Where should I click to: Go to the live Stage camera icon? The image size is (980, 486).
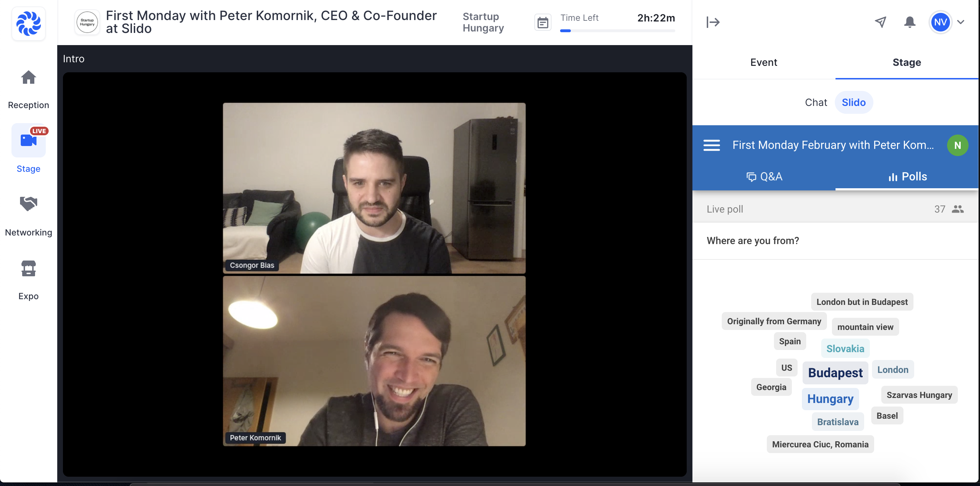(29, 140)
